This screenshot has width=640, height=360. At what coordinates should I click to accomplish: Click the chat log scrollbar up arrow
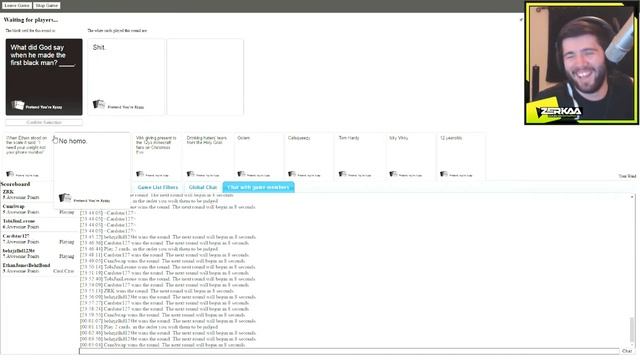click(x=632, y=197)
